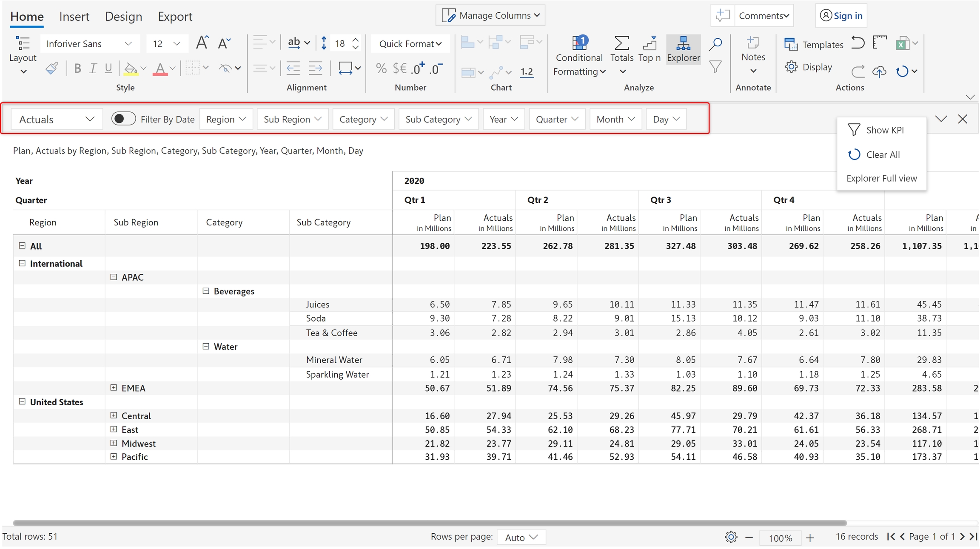Image resolution: width=980 pixels, height=549 pixels.
Task: Toggle the Filter By Date switch
Action: [x=123, y=119]
